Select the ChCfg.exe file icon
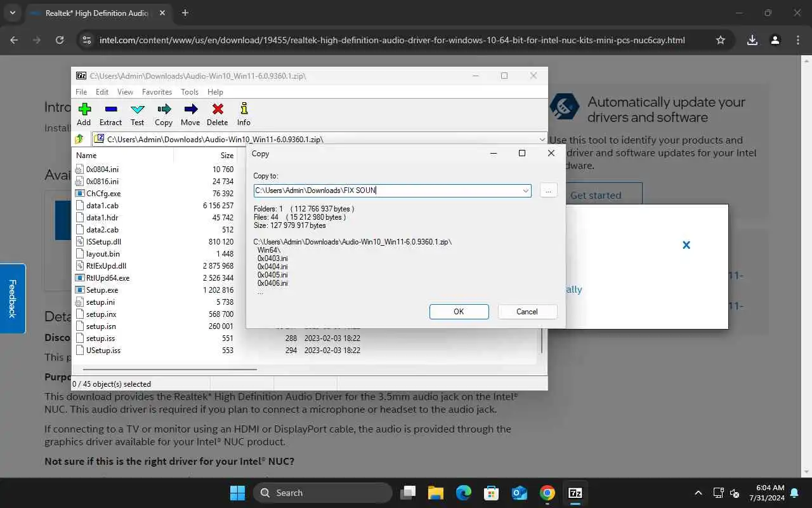The image size is (812, 508). (80, 194)
